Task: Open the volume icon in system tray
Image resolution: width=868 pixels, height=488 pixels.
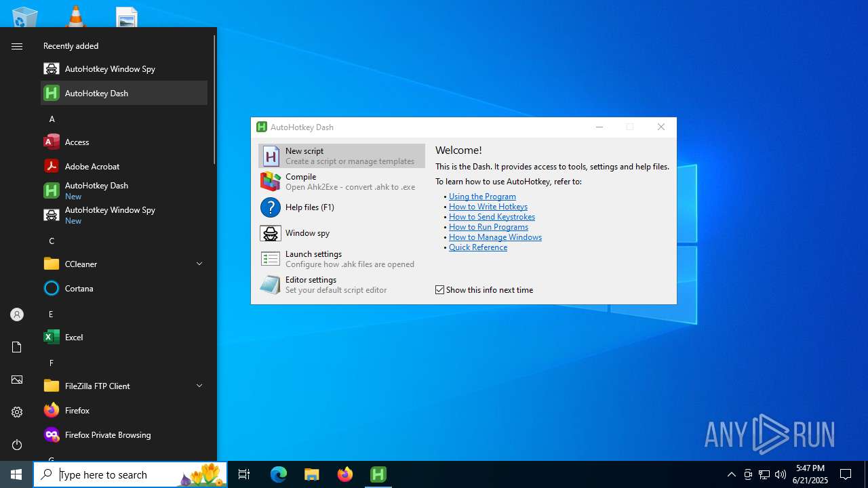Action: coord(781,474)
